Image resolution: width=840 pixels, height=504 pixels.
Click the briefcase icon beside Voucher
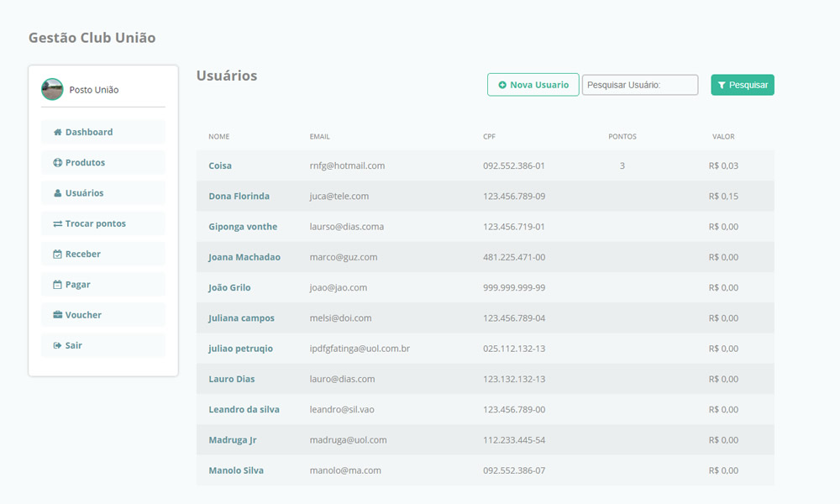tap(57, 315)
